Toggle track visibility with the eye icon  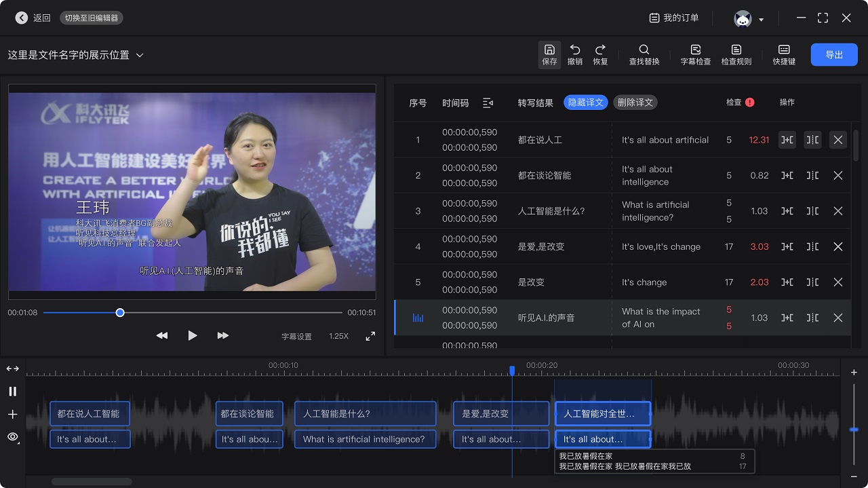[12, 437]
